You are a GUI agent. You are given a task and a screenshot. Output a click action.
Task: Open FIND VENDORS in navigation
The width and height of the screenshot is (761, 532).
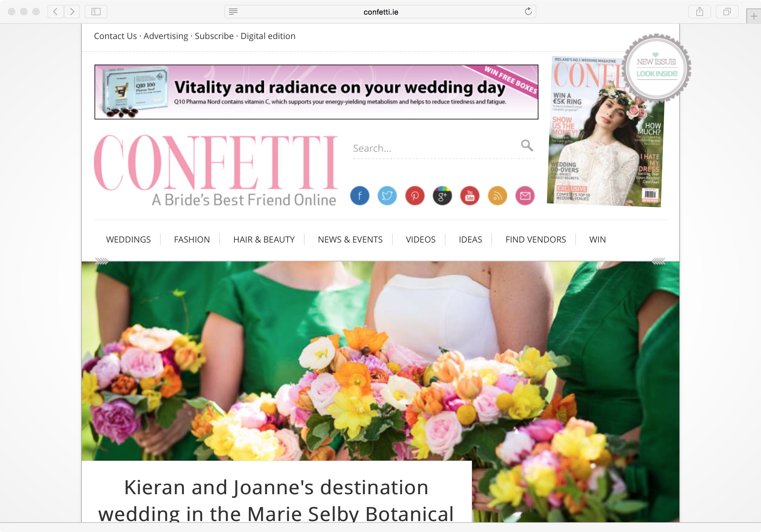(x=536, y=239)
